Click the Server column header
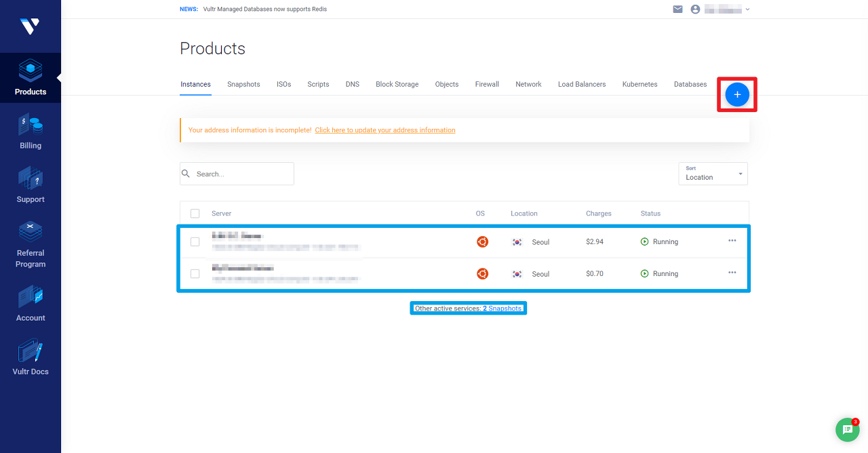 pyautogui.click(x=221, y=214)
